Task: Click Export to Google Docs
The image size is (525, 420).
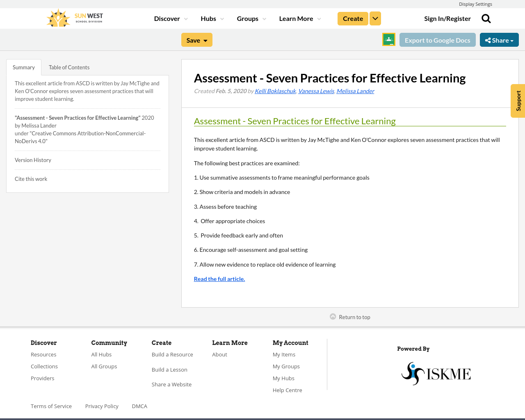Action: click(437, 40)
